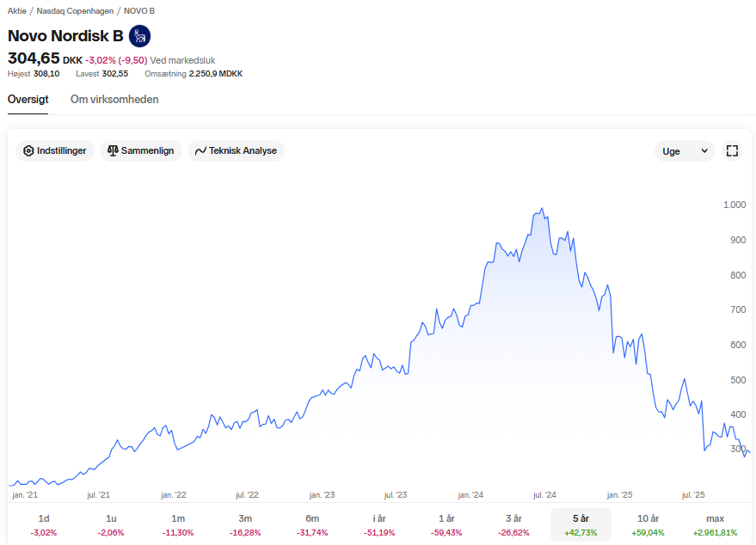Click the NOVO B breadcrumb
Viewport: 756px width, 545px height.
pos(139,11)
